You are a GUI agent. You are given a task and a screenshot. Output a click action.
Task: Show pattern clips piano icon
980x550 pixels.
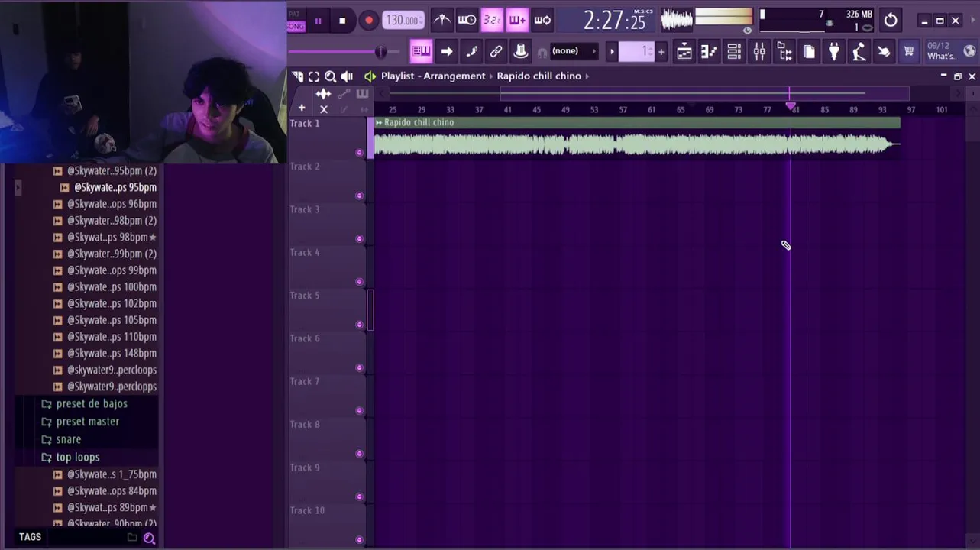pyautogui.click(x=362, y=94)
